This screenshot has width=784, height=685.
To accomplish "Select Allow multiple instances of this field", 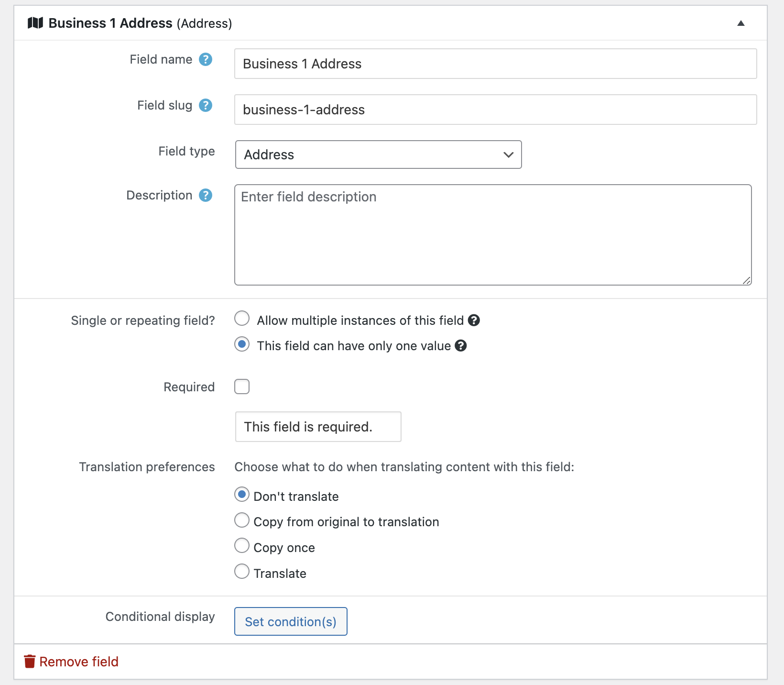I will point(242,319).
